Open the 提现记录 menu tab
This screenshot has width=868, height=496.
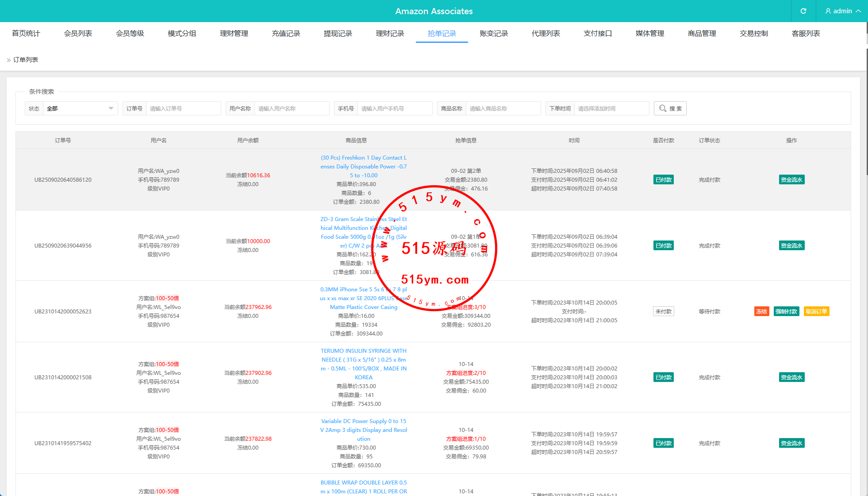pos(338,34)
